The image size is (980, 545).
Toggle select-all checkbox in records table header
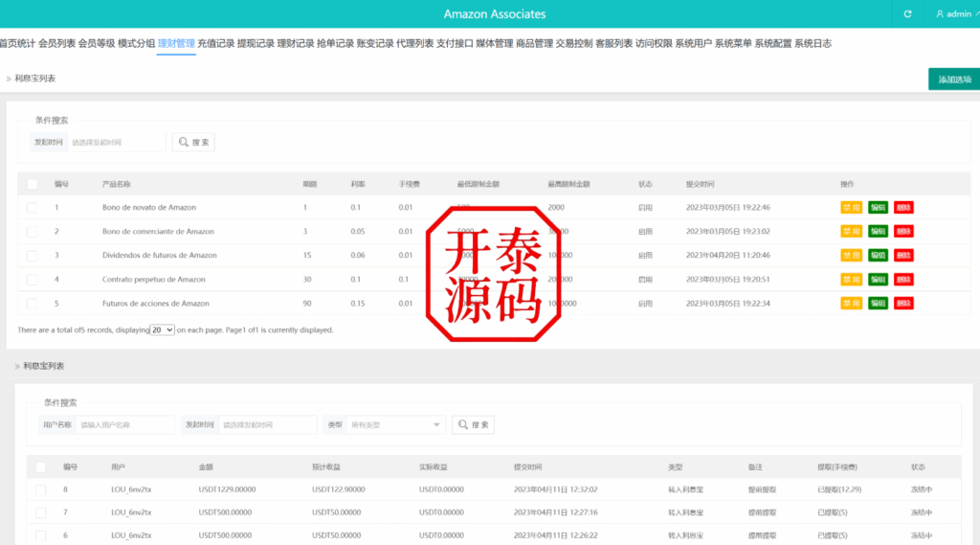(40, 466)
